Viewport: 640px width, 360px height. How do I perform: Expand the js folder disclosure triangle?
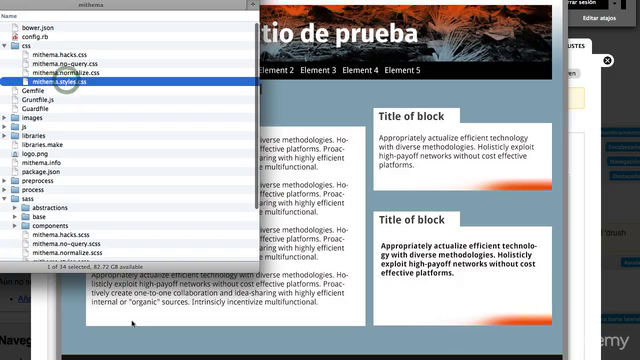pos(4,127)
